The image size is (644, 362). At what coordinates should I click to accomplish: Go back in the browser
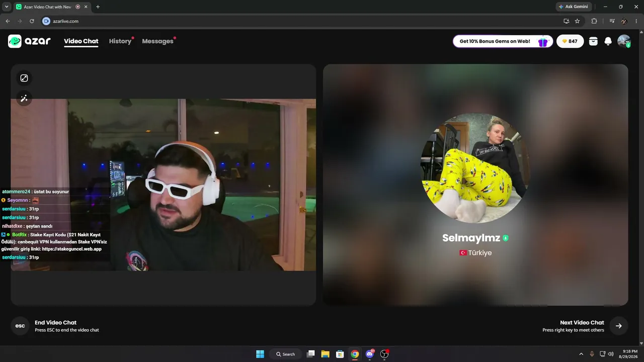coord(8,21)
